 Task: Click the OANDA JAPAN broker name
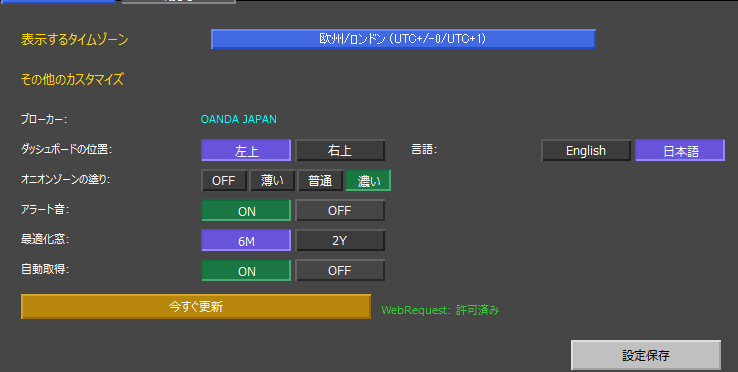pyautogui.click(x=239, y=120)
